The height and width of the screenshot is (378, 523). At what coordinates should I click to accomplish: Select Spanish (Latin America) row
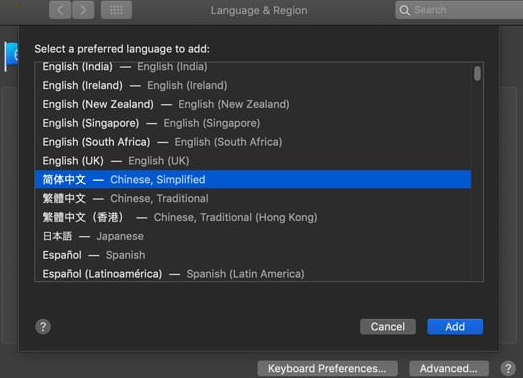tap(253, 273)
